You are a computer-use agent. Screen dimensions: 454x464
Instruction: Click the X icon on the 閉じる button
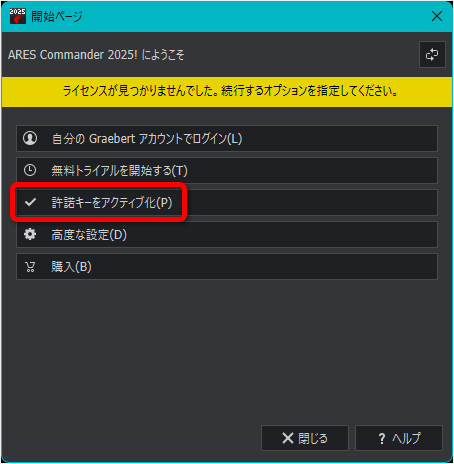[288, 438]
